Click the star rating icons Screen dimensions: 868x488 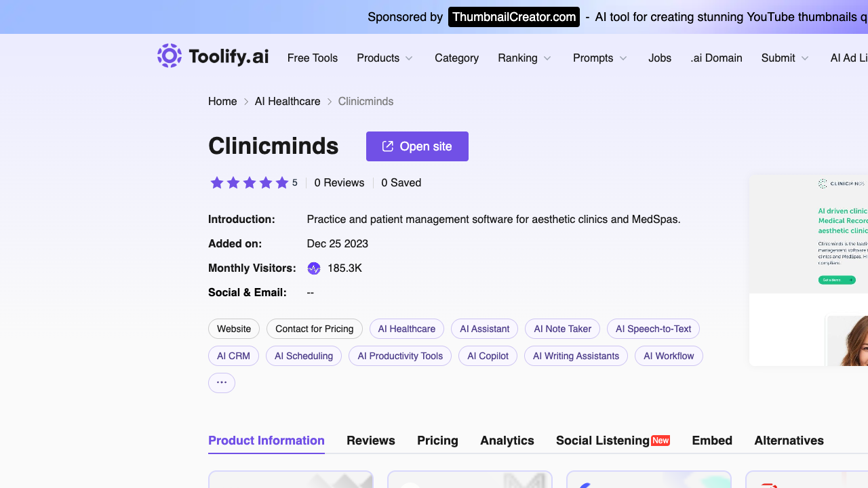(250, 183)
